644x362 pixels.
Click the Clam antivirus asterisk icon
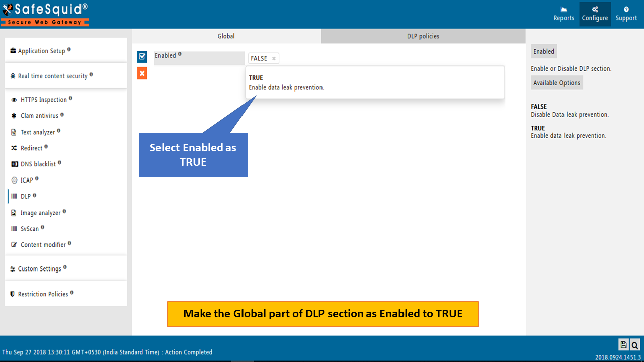(14, 116)
